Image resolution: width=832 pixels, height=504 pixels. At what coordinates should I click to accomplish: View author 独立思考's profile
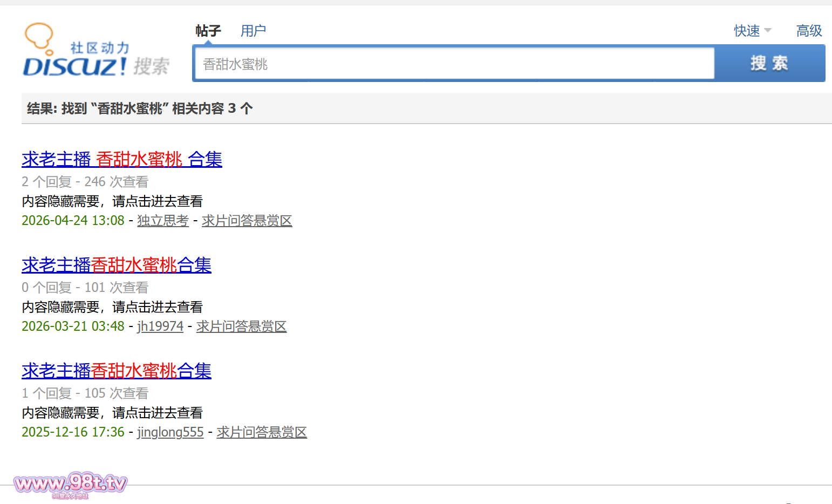click(x=163, y=221)
